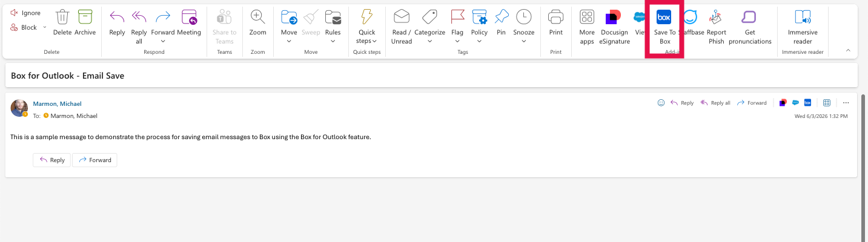Click Save To Box in ribbon

pos(664,27)
